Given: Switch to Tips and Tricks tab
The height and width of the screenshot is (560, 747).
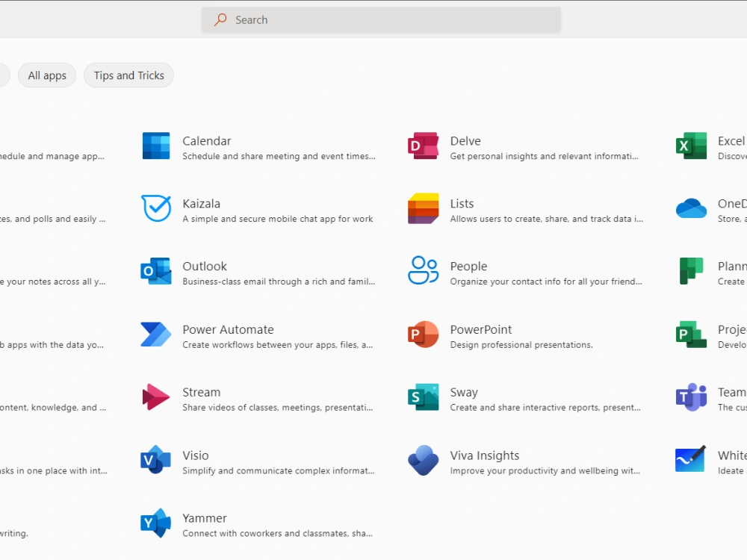Looking at the screenshot, I should pos(128,75).
